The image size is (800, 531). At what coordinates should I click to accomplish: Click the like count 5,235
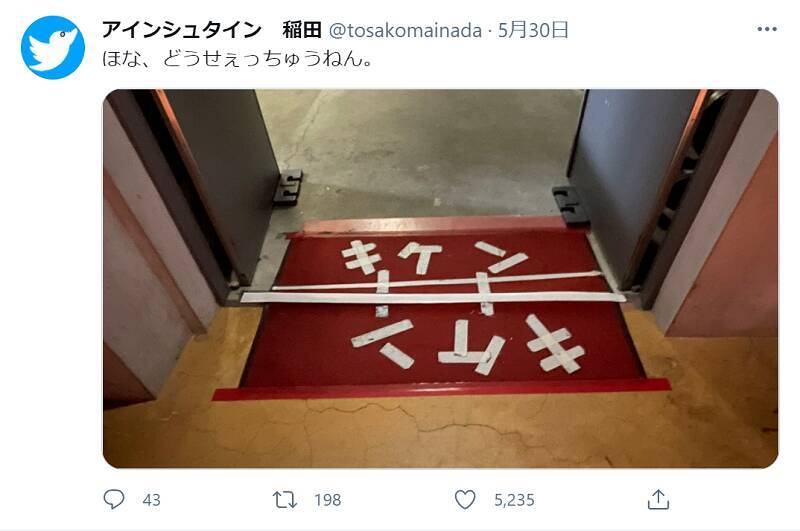514,500
